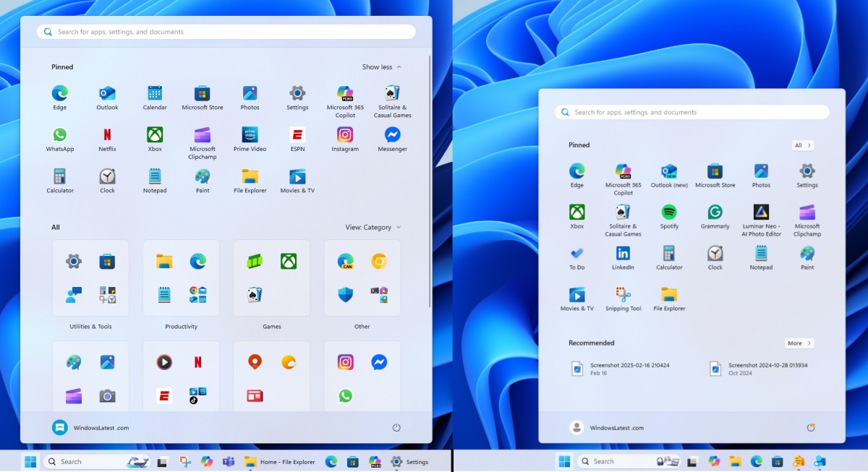Launch Grammarly from the right pinned apps

coord(715,217)
